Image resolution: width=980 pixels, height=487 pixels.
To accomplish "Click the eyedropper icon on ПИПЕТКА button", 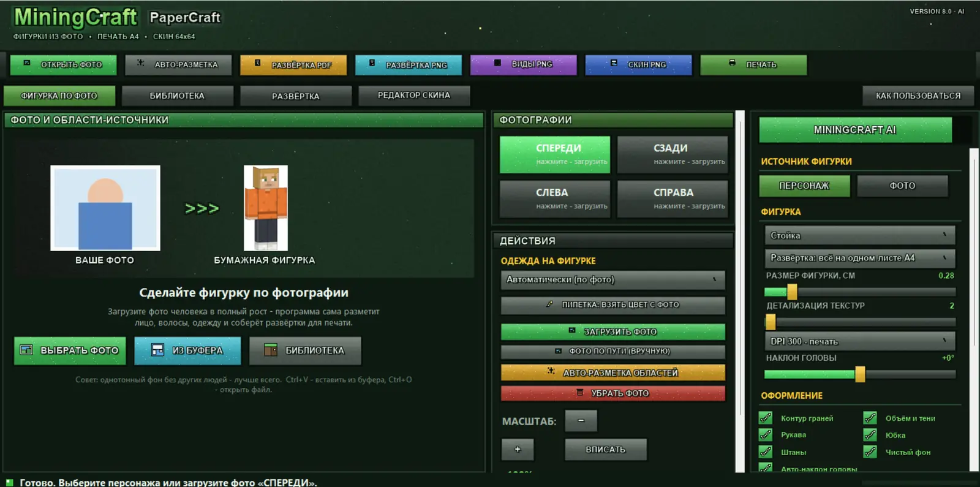I will pyautogui.click(x=549, y=304).
